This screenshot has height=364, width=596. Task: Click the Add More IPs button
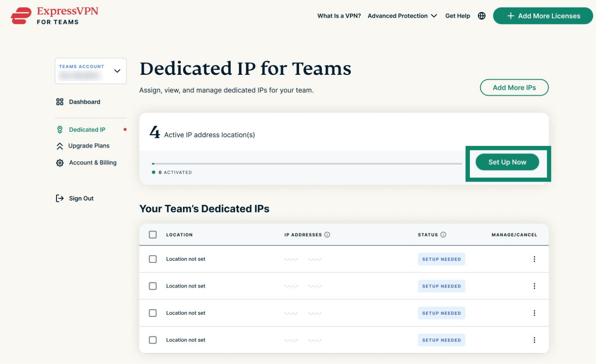pos(514,88)
